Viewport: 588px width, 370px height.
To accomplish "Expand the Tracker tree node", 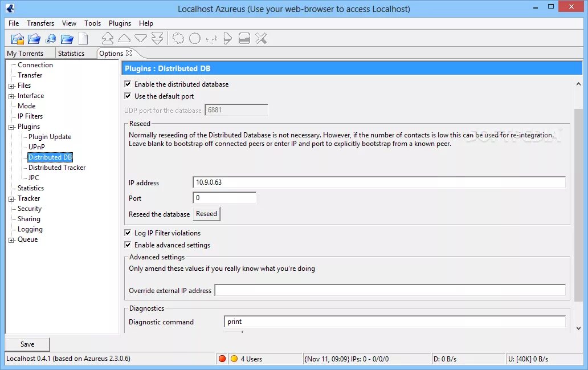I will (11, 199).
